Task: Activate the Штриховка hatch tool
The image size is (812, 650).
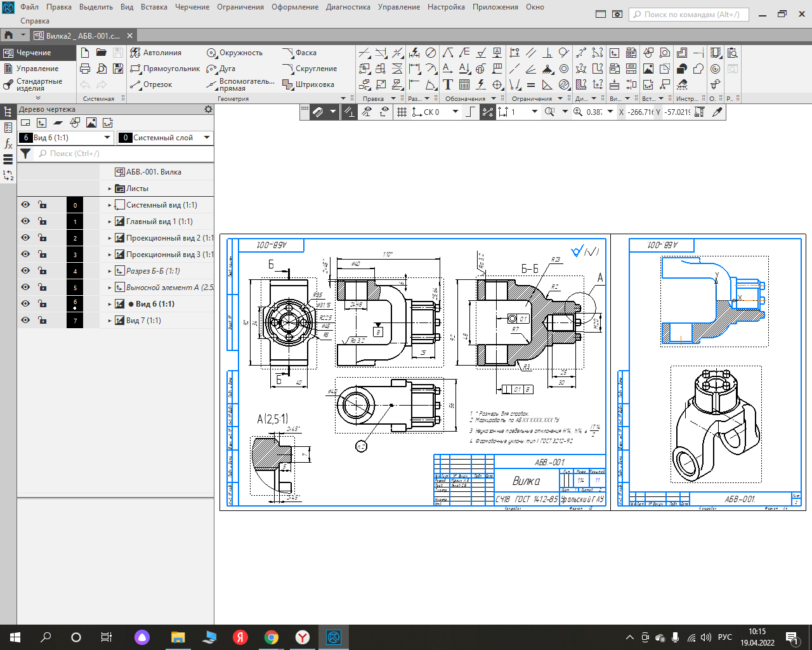Action: pos(308,84)
